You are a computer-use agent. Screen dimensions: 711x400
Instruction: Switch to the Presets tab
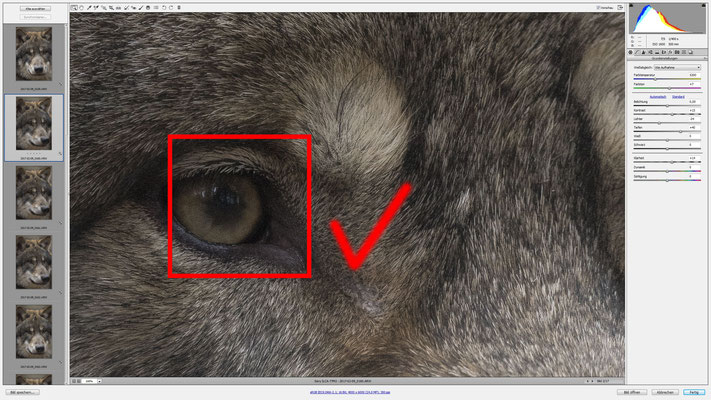[684, 52]
